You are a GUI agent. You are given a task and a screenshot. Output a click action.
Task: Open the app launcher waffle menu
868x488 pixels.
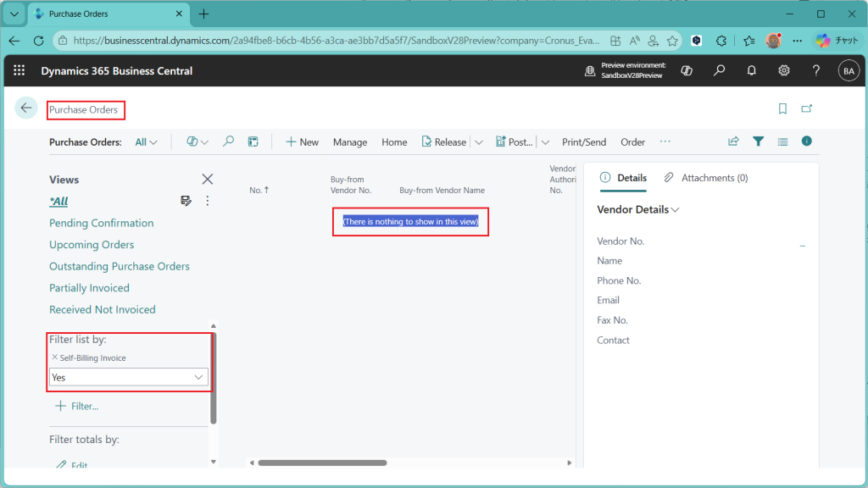pos(19,71)
